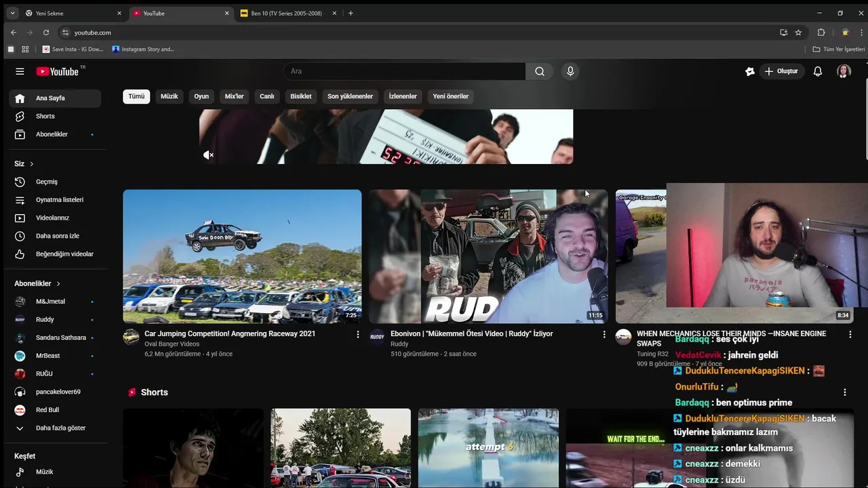The width and height of the screenshot is (868, 488).
Task: Open the bookmarks bar apps grid icon
Action: tap(25, 49)
